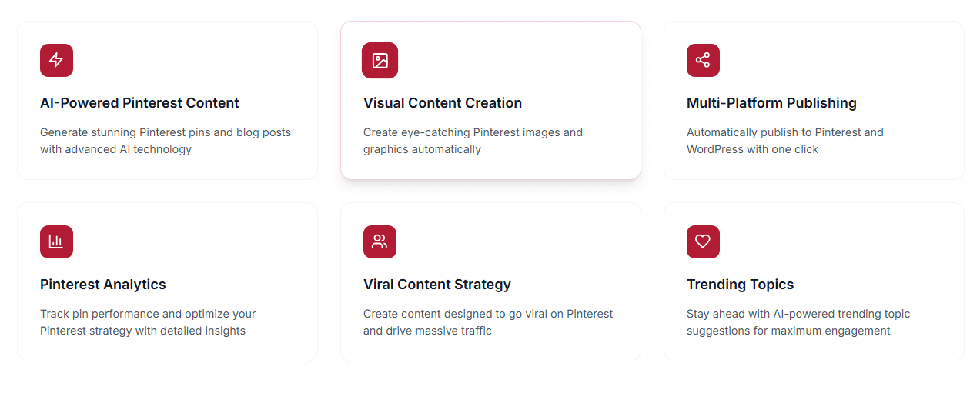Click the lightning bolt icon

[x=56, y=60]
